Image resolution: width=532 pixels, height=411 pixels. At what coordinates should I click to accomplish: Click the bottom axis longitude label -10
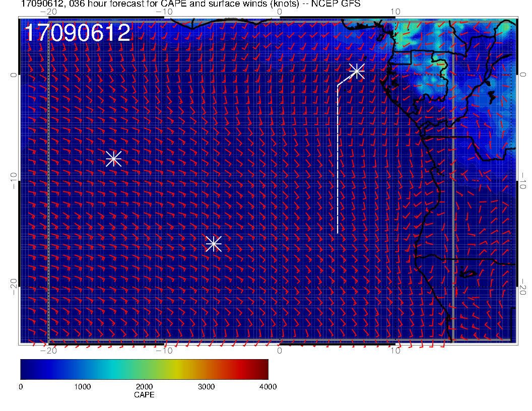pyautogui.click(x=164, y=350)
